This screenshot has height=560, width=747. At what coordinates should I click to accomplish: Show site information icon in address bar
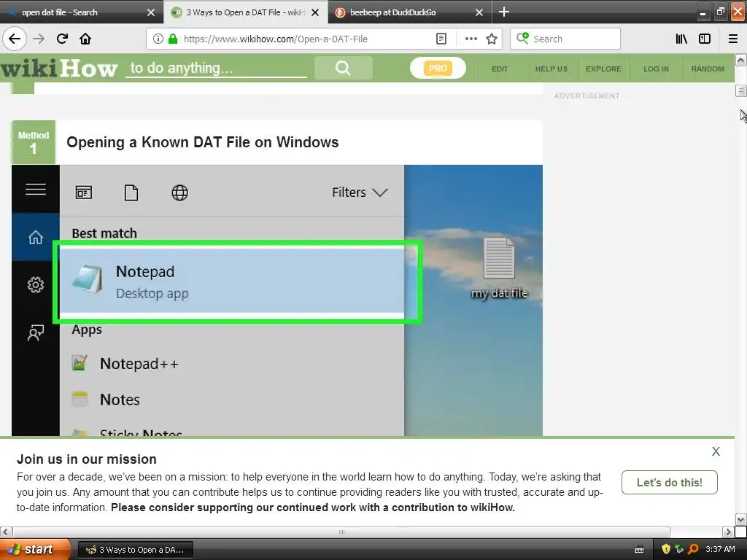pyautogui.click(x=158, y=39)
